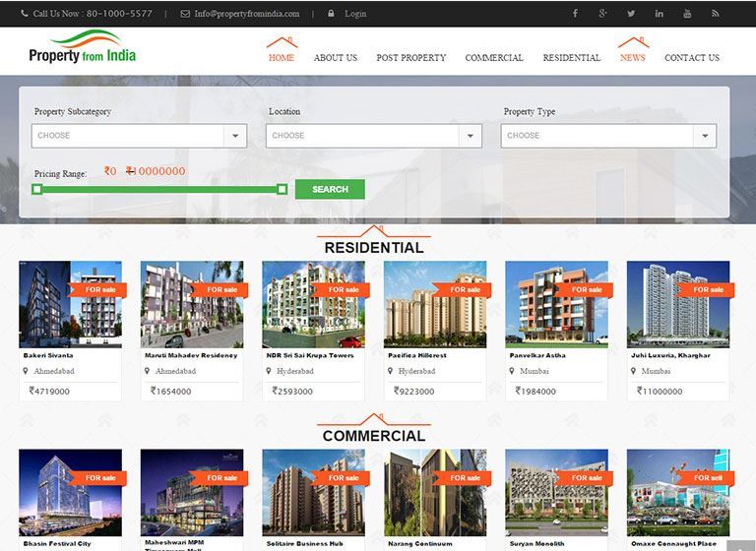Click the Hyderabad location under NDR Sri Sai Krupa
The image size is (756, 551).
tap(295, 371)
